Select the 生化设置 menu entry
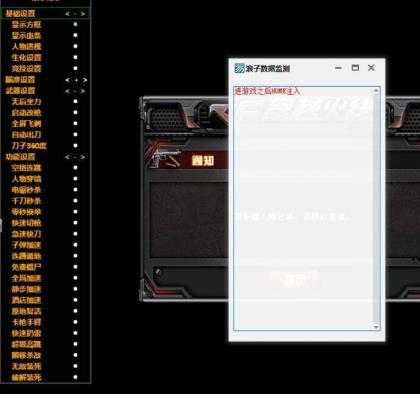This screenshot has height=394, width=420. click(26, 57)
